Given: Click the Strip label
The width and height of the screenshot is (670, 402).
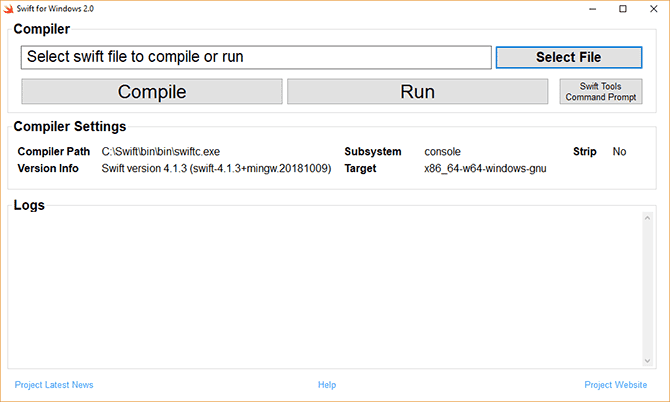Looking at the screenshot, I should coord(585,152).
